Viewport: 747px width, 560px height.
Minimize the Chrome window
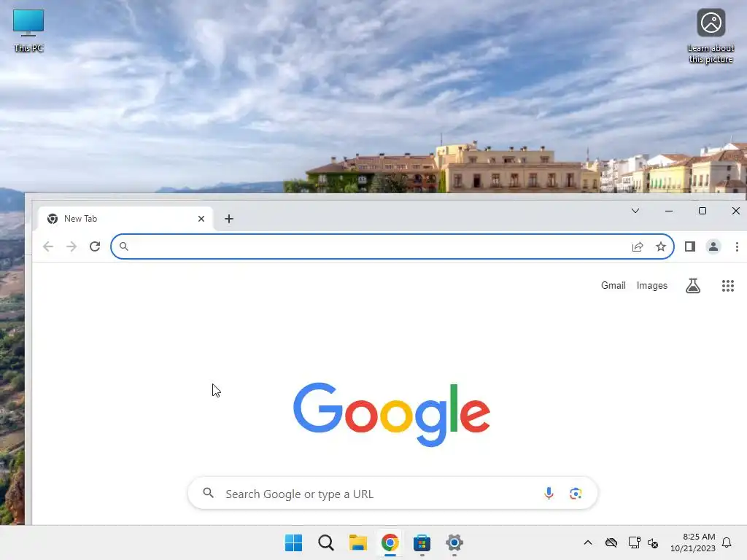pyautogui.click(x=669, y=211)
